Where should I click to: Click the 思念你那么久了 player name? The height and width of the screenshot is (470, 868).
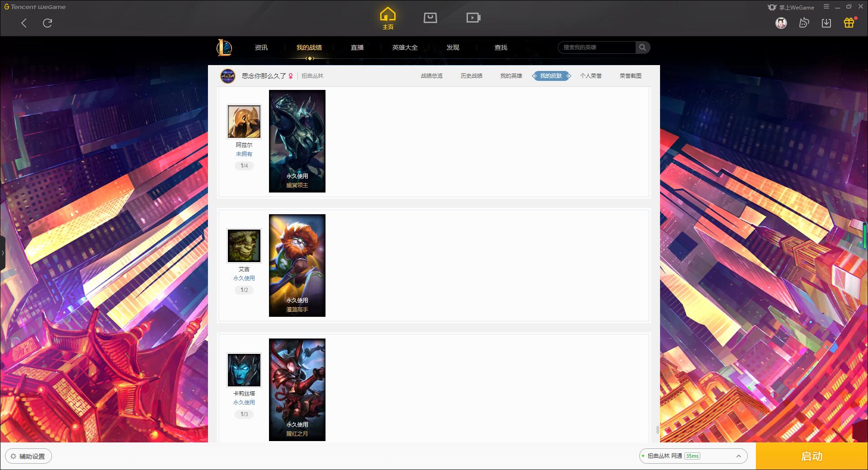[264, 76]
